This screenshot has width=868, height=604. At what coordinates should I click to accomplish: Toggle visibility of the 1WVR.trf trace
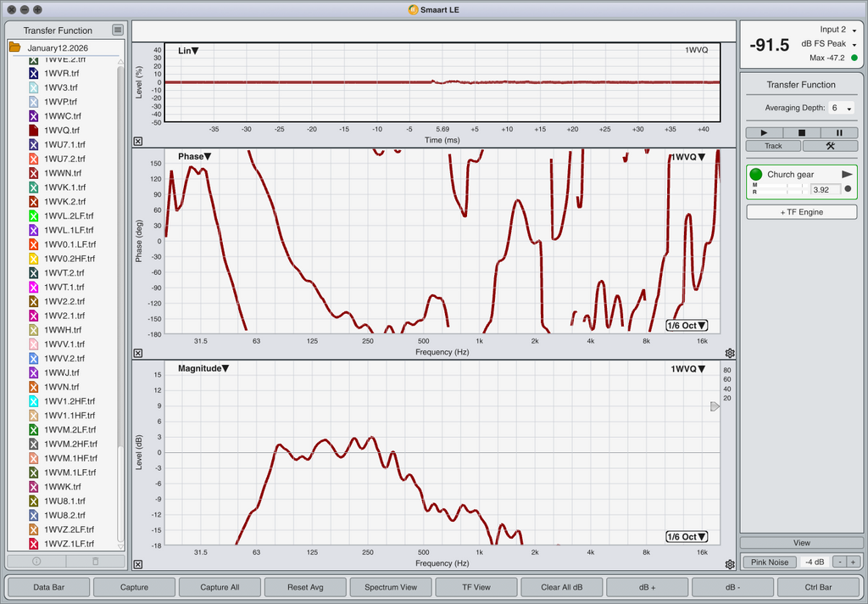pyautogui.click(x=34, y=74)
